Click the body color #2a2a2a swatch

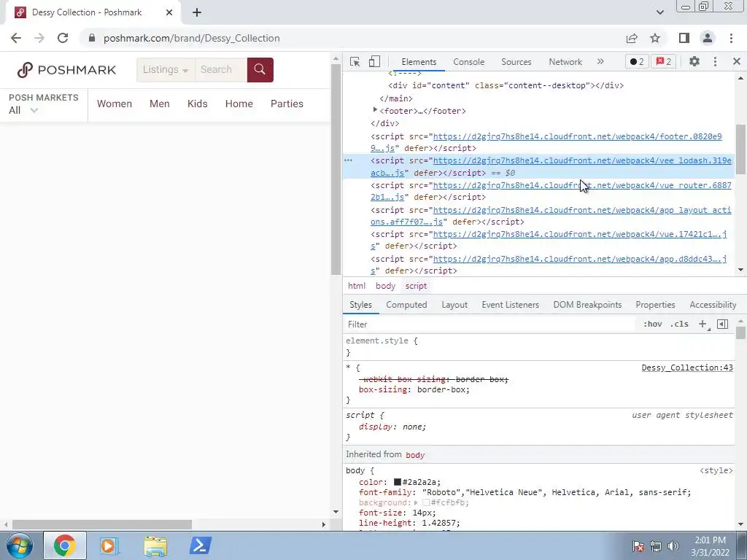click(398, 483)
